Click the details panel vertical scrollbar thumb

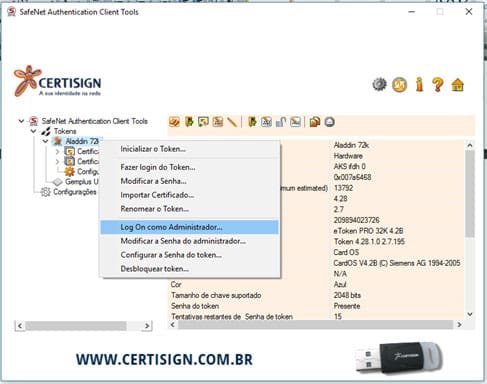(470, 194)
